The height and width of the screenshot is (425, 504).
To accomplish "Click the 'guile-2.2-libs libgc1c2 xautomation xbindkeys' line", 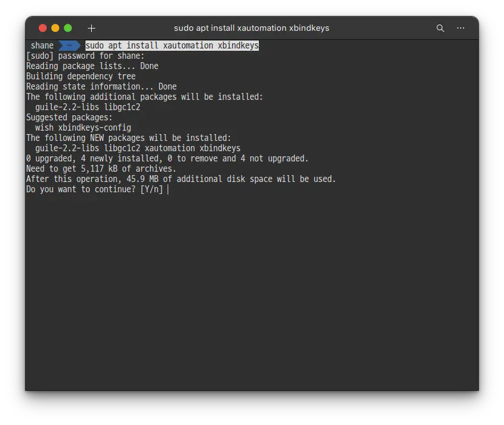I will click(138, 148).
